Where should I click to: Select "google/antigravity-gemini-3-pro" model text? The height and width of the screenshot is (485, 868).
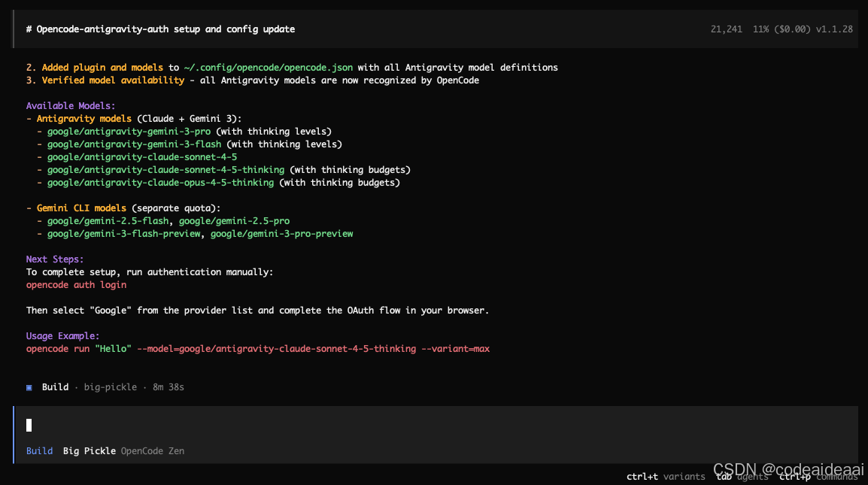pyautogui.click(x=129, y=132)
